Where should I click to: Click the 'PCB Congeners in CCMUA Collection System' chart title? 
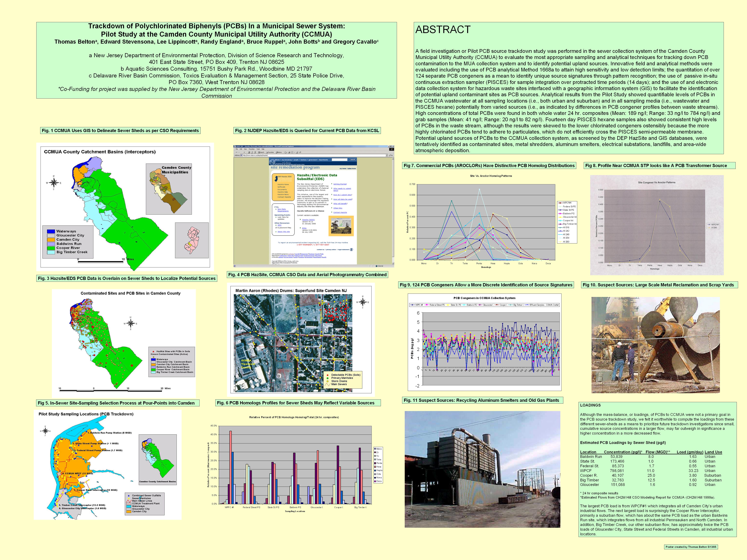point(484,298)
